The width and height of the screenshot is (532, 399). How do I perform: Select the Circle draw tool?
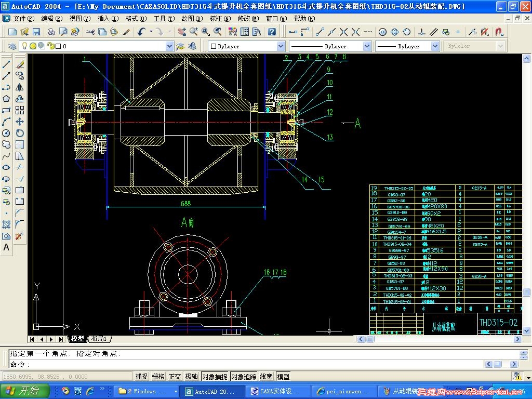(6, 133)
